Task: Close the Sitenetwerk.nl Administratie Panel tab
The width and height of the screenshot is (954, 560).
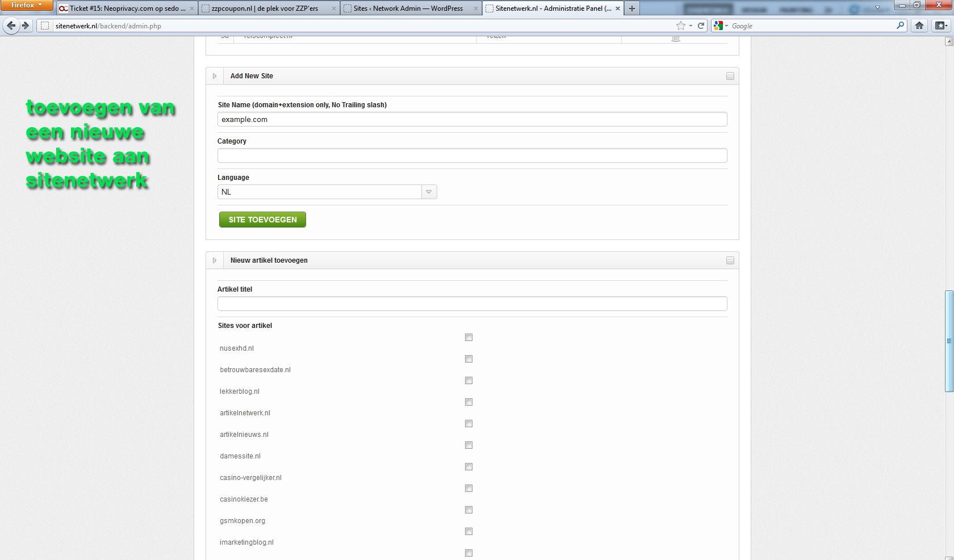Action: coord(618,9)
